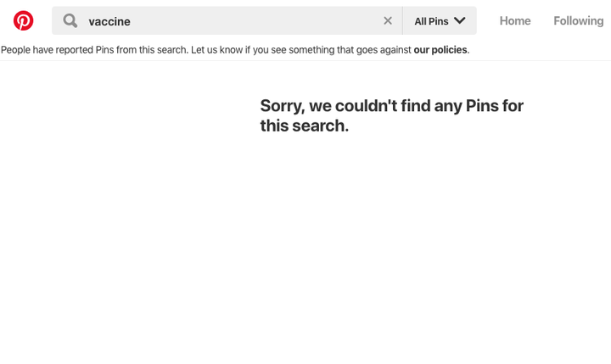Click the "All Pins" label text
This screenshot has width=611, height=364.
[x=431, y=21]
